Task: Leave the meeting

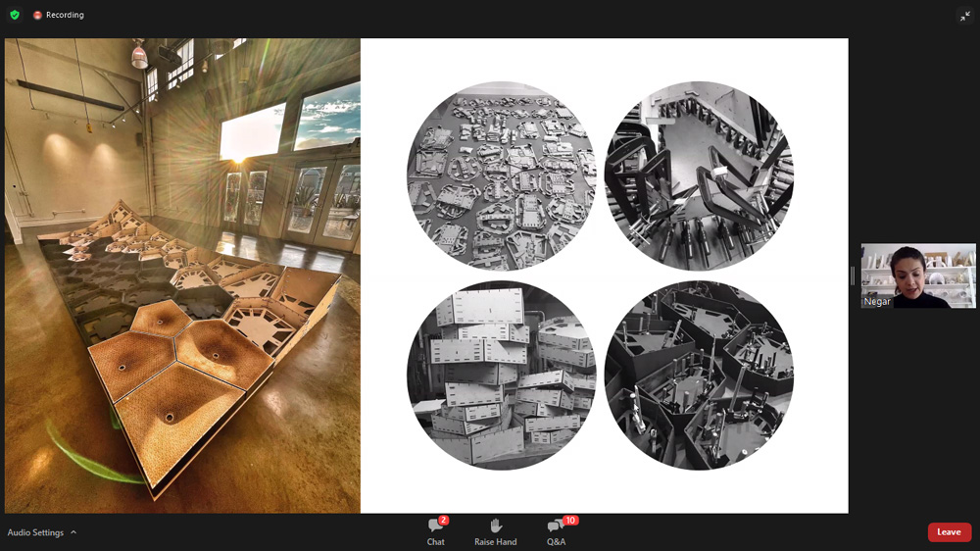Action: coord(949,532)
